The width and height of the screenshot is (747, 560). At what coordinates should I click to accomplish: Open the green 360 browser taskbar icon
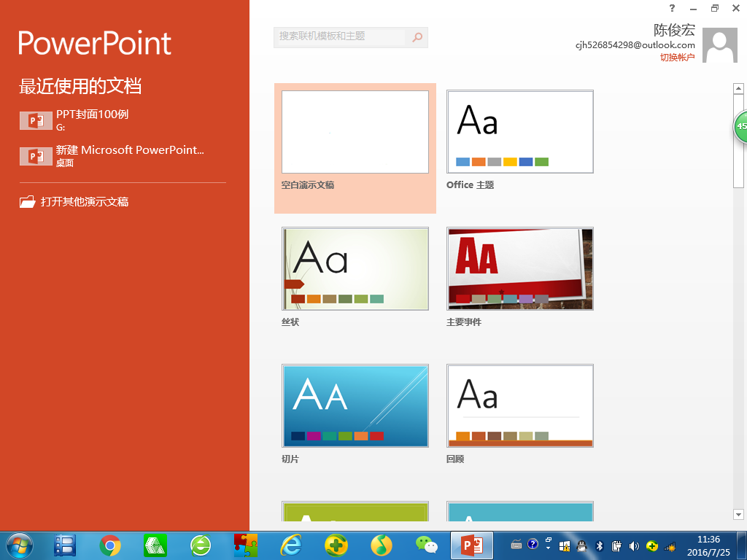201,545
